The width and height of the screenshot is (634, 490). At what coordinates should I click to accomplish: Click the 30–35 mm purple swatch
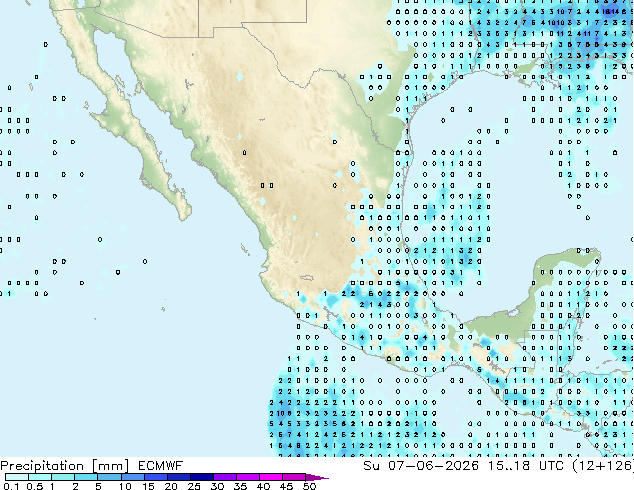[225, 477]
